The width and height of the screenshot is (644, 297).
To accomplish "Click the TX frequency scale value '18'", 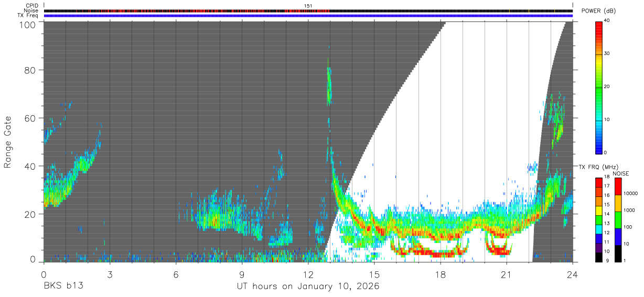I will [607, 178].
